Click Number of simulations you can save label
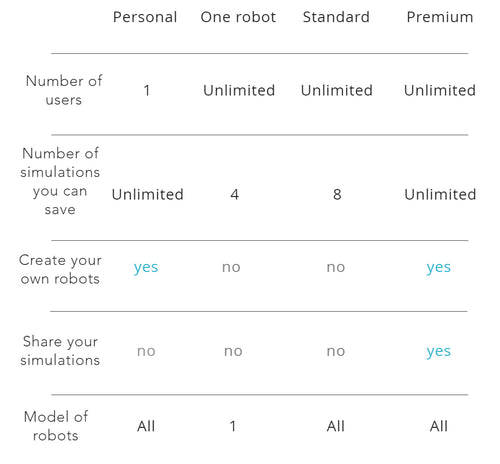Image resolution: width=500 pixels, height=464 pixels. 60,181
